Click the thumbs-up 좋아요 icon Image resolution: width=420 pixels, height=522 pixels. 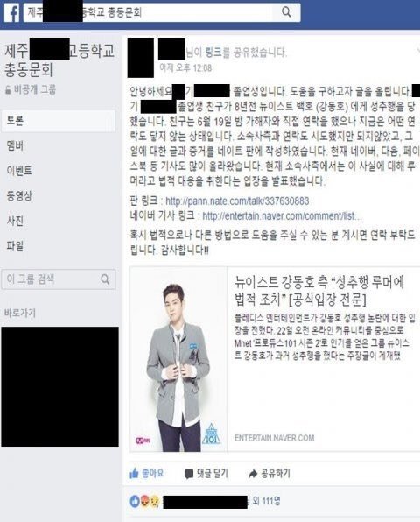pyautogui.click(x=134, y=473)
